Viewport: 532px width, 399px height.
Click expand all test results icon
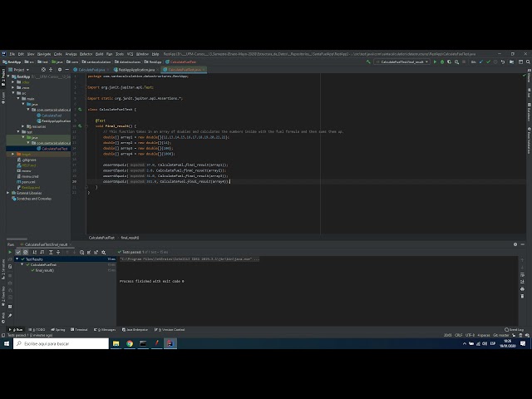pos(51,252)
